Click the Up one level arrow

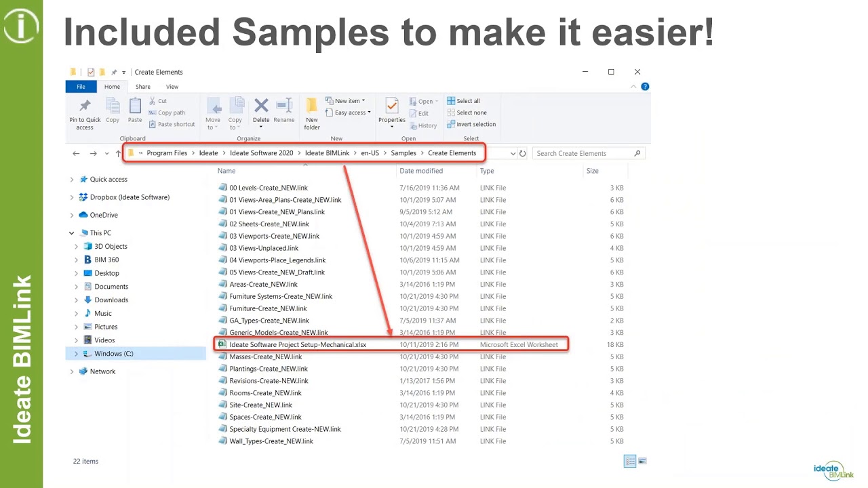(x=118, y=153)
